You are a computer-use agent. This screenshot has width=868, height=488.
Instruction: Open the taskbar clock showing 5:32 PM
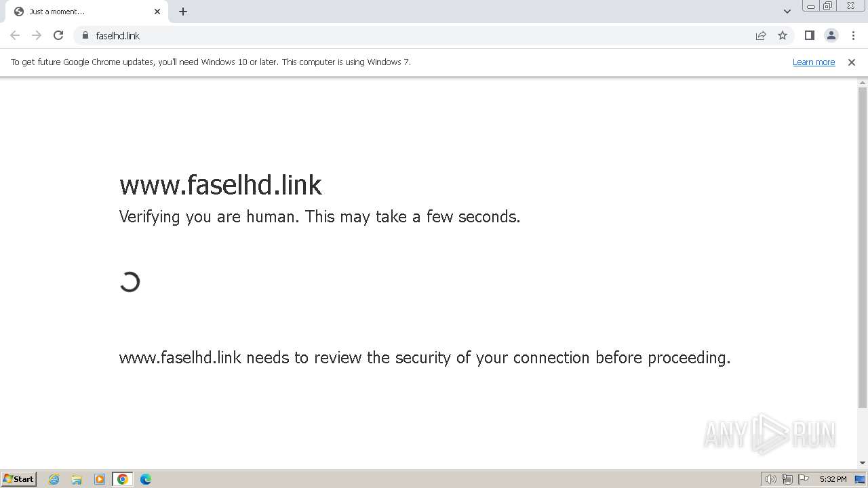coord(833,479)
